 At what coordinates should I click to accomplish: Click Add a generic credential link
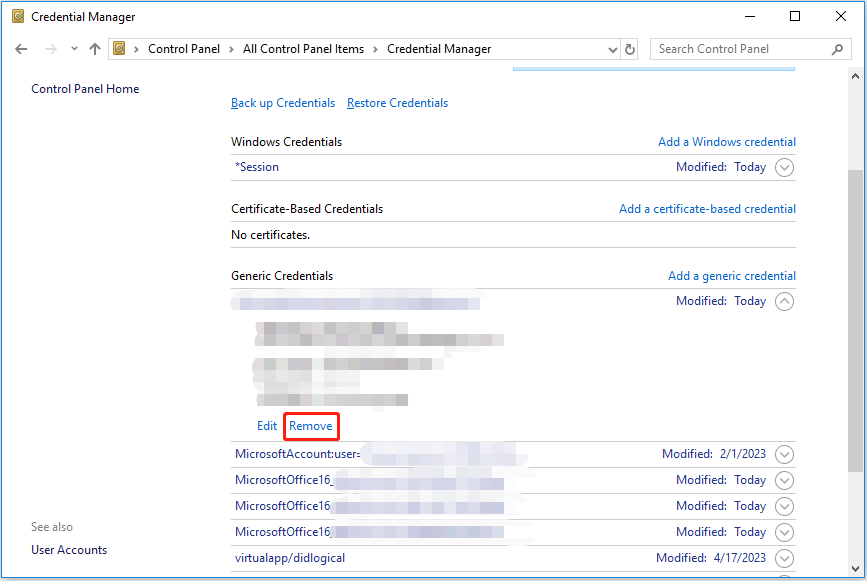point(732,276)
